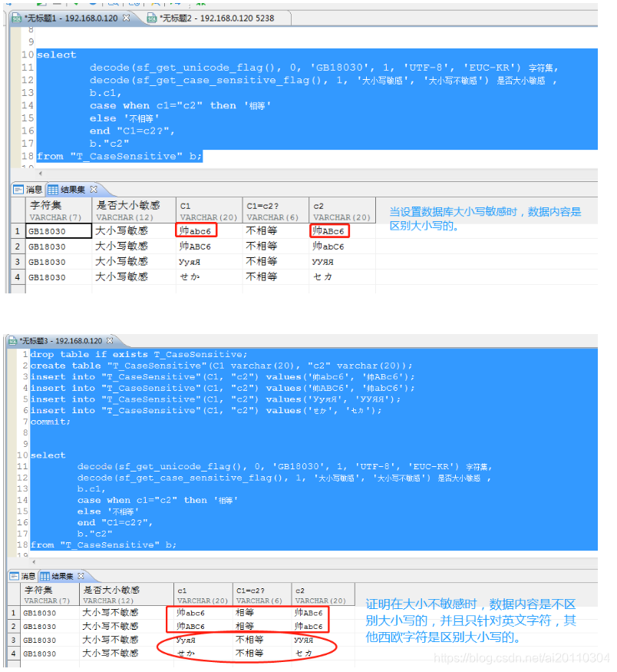Click the C1 VARCHAR(20) header in 无标题1 results

click(x=209, y=210)
